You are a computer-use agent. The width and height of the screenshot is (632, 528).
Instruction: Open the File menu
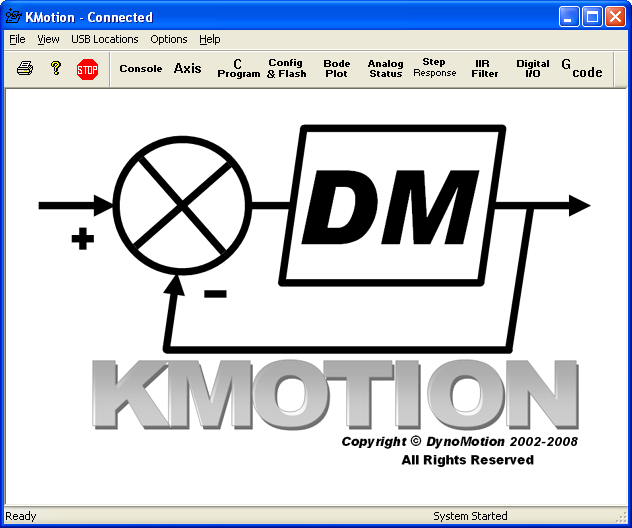coord(17,39)
